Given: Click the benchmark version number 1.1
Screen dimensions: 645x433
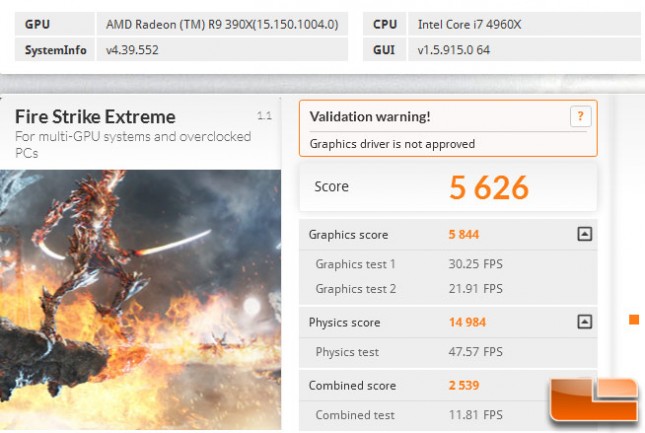Looking at the screenshot, I should click(264, 116).
